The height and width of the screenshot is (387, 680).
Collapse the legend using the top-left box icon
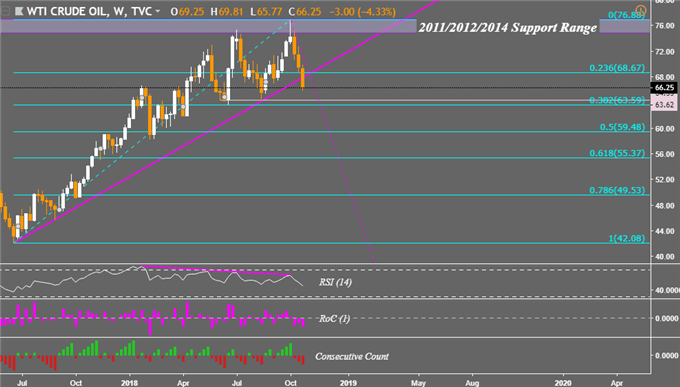pyautogui.click(x=5, y=12)
